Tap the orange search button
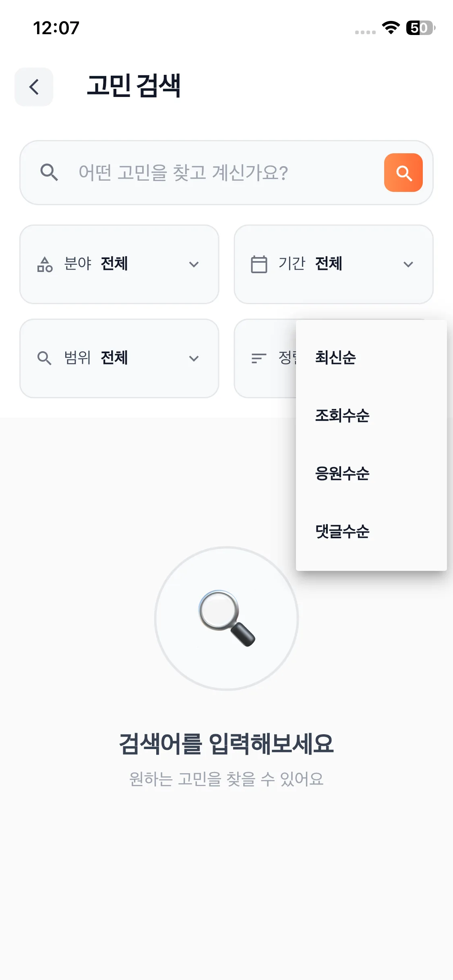The width and height of the screenshot is (453, 980). (x=403, y=173)
